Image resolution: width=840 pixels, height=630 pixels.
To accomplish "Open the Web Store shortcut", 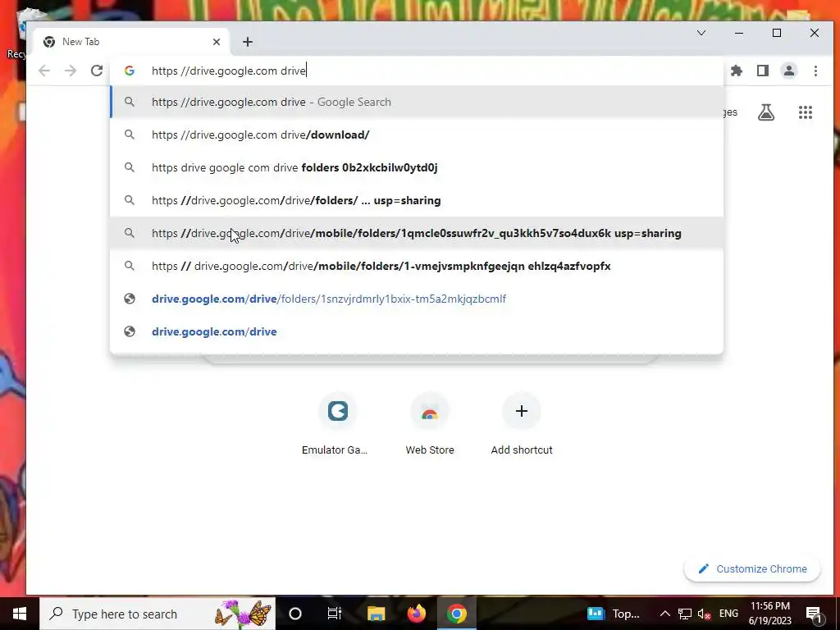I will [x=430, y=423].
